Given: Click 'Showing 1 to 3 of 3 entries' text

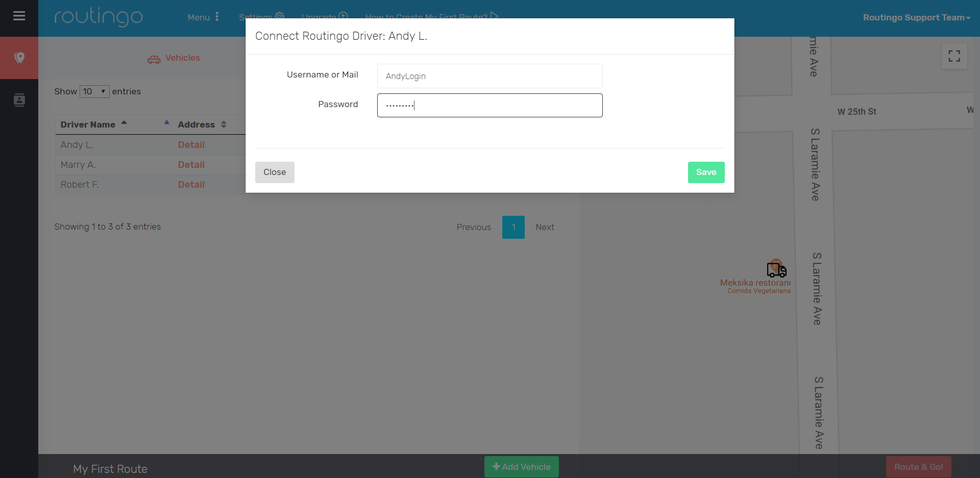Looking at the screenshot, I should click(x=108, y=227).
